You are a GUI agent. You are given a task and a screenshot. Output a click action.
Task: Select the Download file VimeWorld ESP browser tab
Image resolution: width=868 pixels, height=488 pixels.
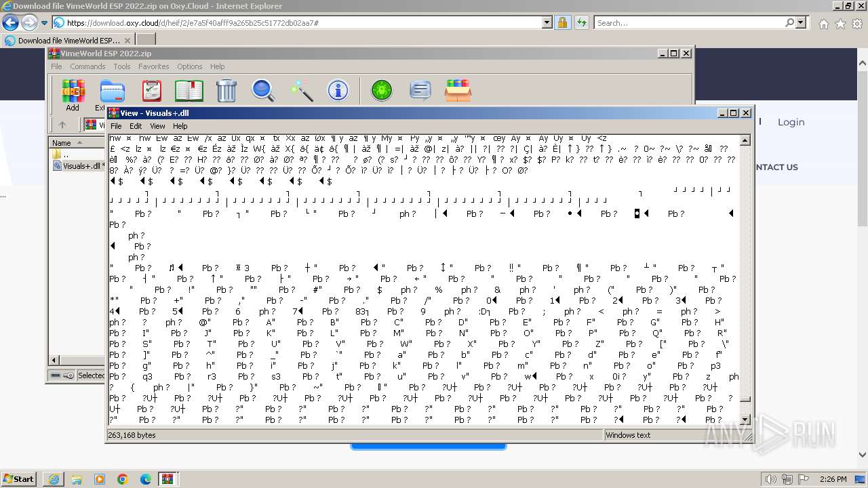click(x=68, y=40)
